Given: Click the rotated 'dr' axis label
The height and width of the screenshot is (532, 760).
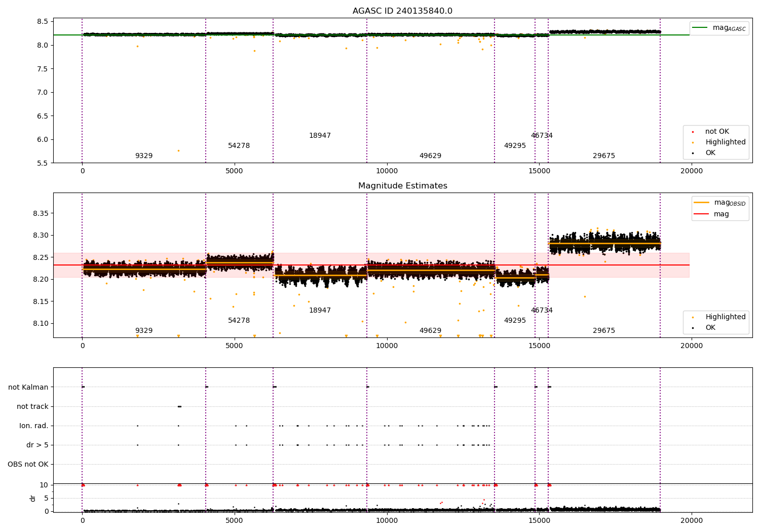Looking at the screenshot, I should 33,498.
